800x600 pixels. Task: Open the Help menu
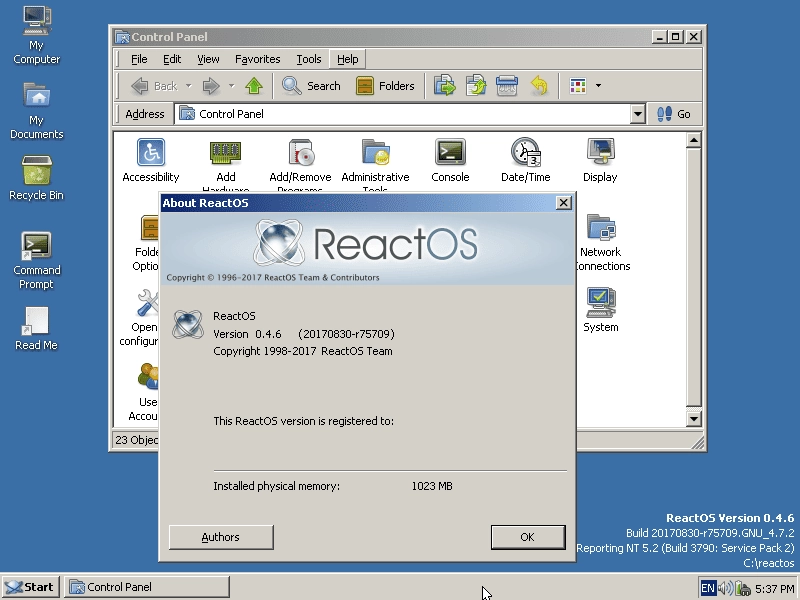point(347,59)
